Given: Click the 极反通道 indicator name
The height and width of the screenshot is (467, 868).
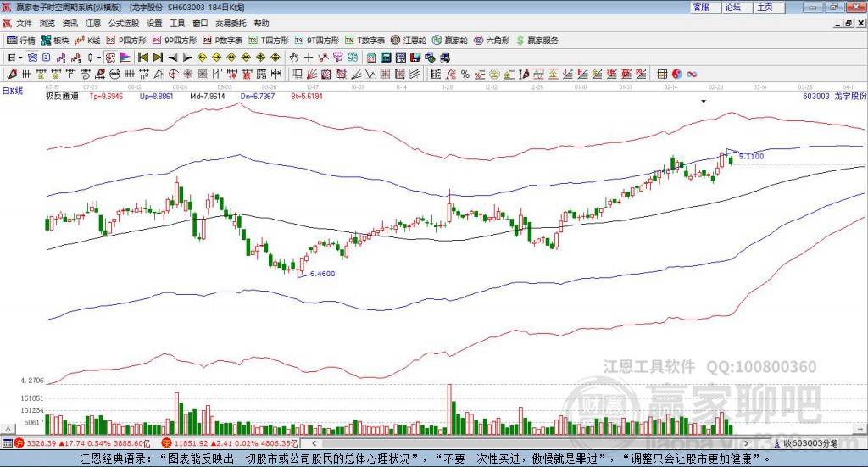Looking at the screenshot, I should pos(62,96).
